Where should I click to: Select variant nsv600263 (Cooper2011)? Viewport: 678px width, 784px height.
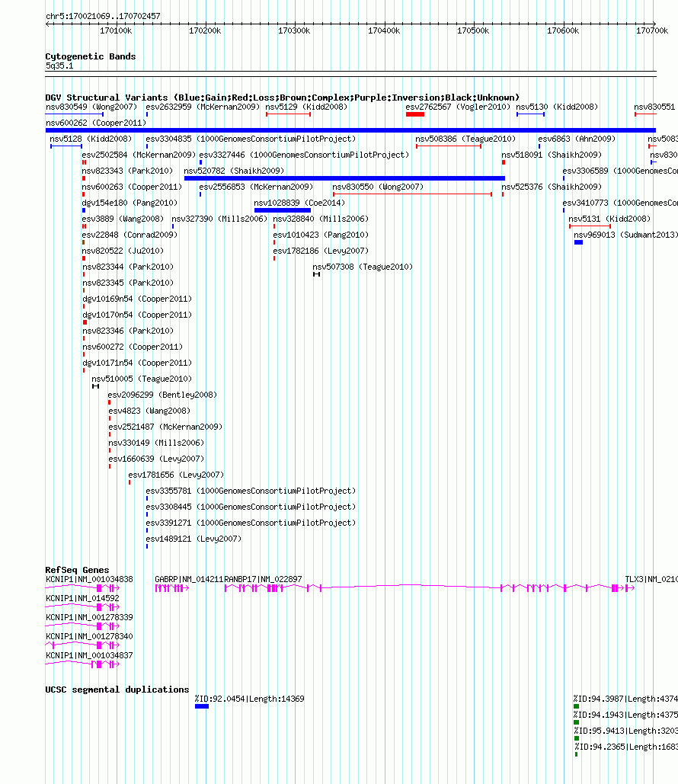(x=132, y=187)
